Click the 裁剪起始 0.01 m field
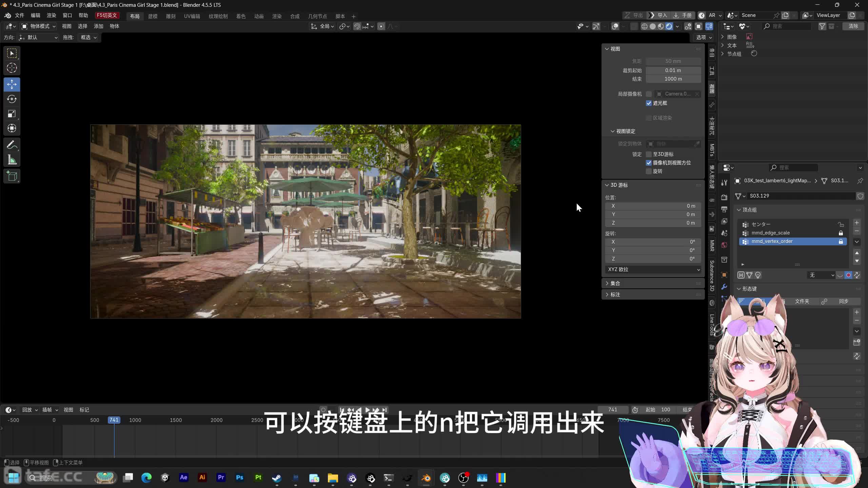This screenshot has height=488, width=868. coord(673,70)
